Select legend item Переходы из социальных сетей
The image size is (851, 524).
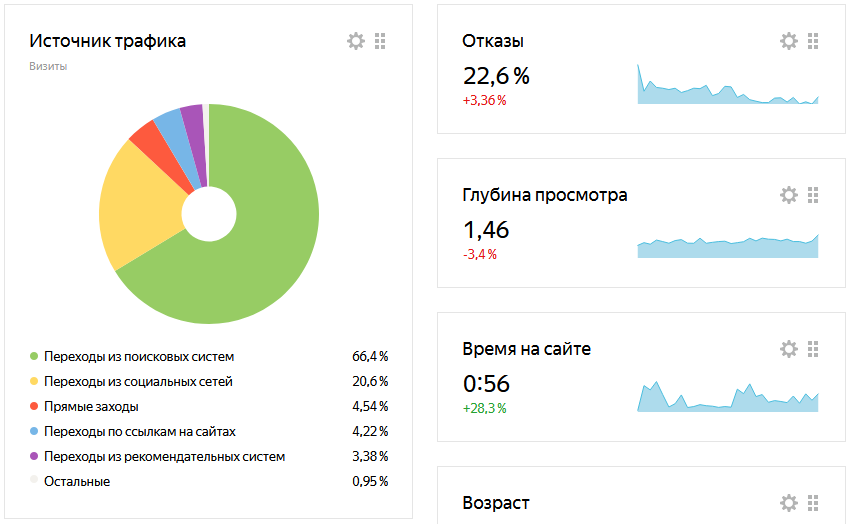coord(138,382)
